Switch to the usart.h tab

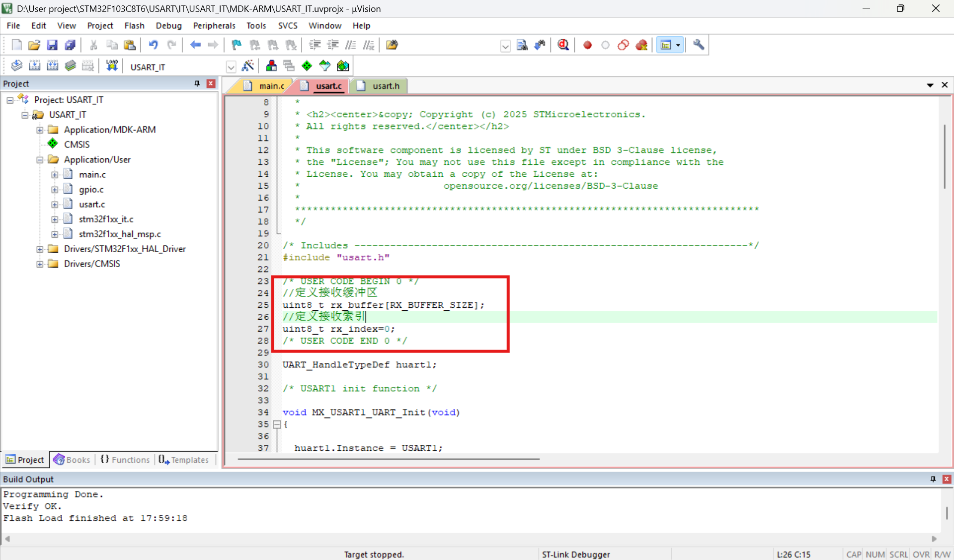[x=386, y=86]
